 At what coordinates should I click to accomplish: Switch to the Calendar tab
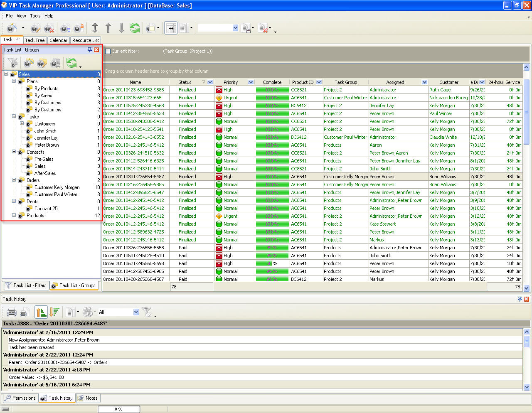pos(58,40)
